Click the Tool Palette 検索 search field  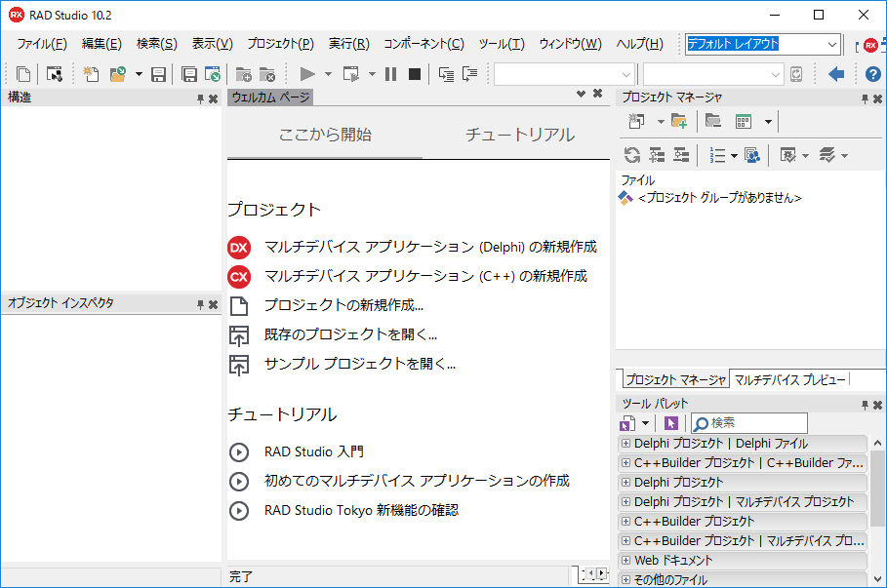point(749,423)
